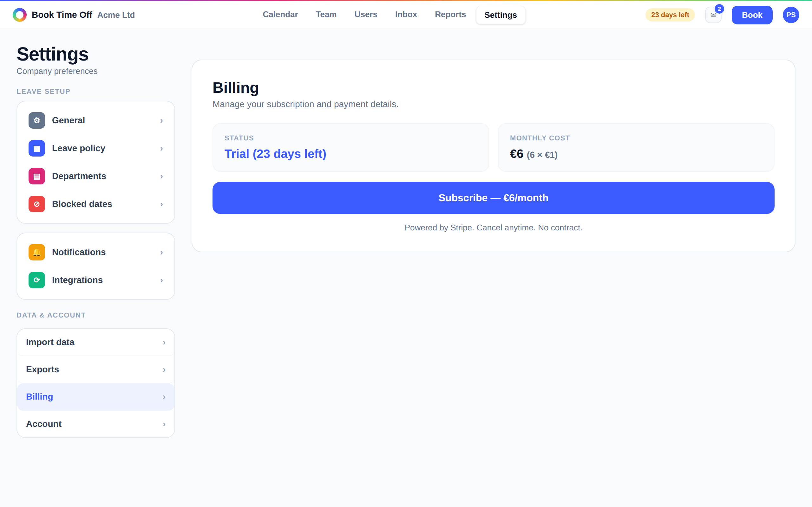Screen dimensions: 812x507
Task: Click the orange Notifications bell icon
Action: 37,252
